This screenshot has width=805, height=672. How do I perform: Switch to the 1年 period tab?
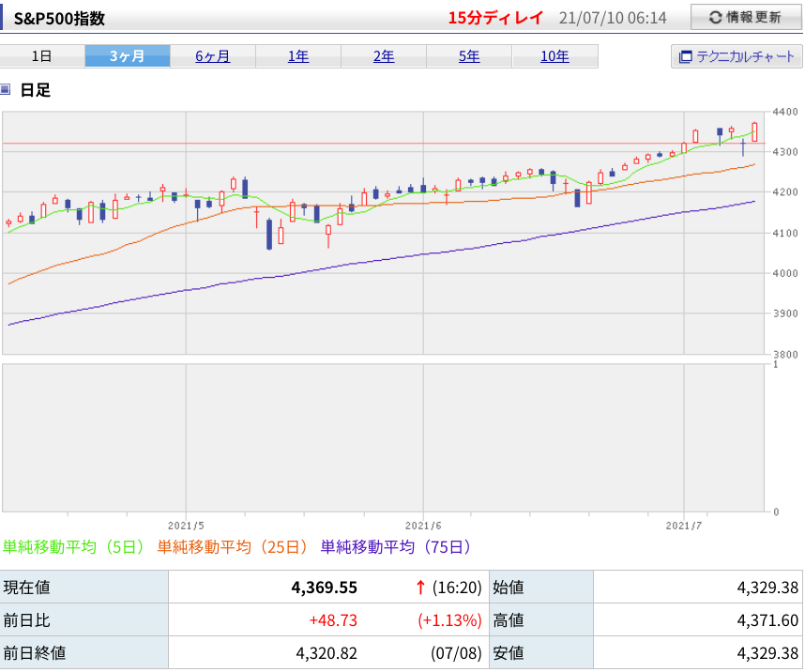(297, 56)
